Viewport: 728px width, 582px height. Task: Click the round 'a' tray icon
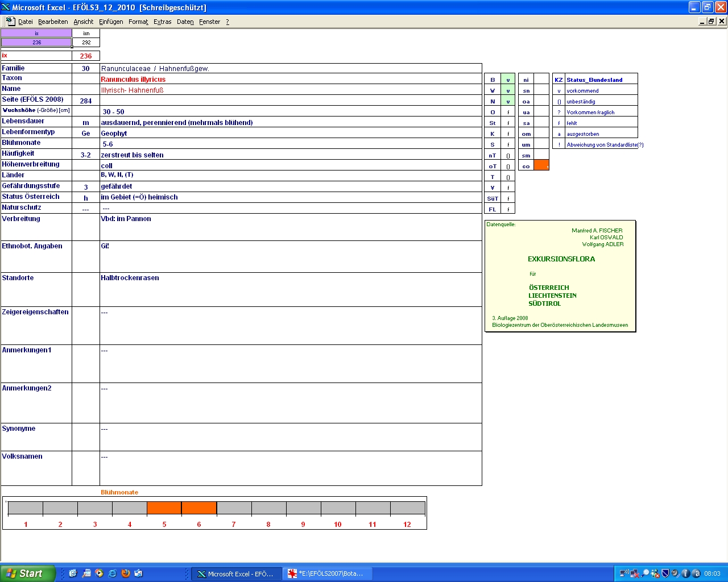pyautogui.click(x=696, y=573)
